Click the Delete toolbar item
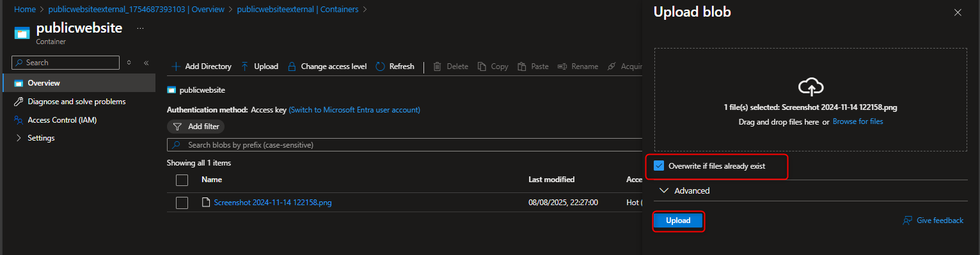 tap(451, 66)
